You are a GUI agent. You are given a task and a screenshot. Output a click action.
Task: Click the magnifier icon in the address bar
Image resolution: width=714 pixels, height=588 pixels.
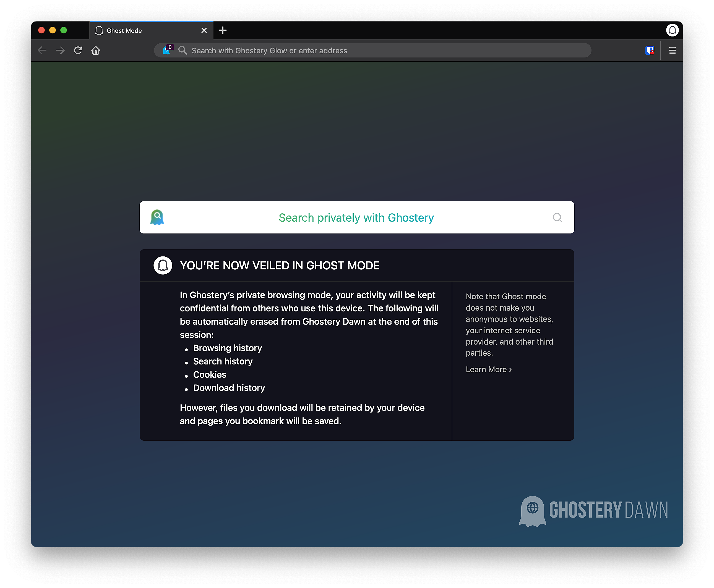pyautogui.click(x=183, y=51)
